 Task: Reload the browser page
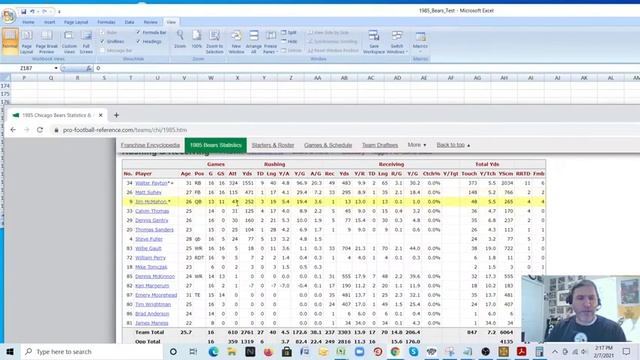pyautogui.click(x=40, y=130)
